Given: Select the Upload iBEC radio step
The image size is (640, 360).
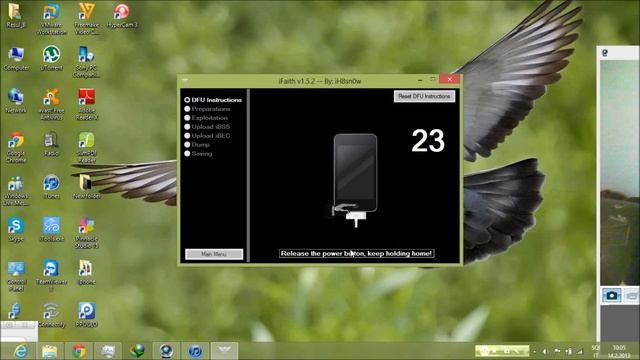Looking at the screenshot, I should pyautogui.click(x=207, y=136).
